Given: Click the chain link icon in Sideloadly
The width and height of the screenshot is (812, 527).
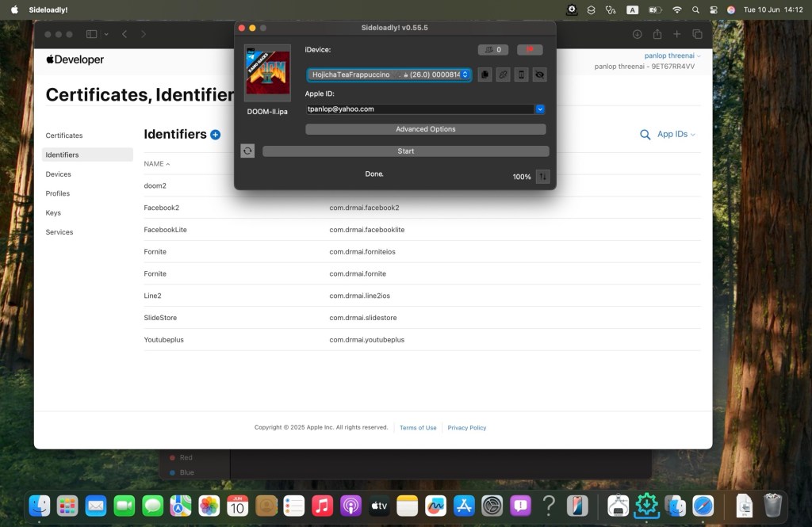Looking at the screenshot, I should coord(503,74).
